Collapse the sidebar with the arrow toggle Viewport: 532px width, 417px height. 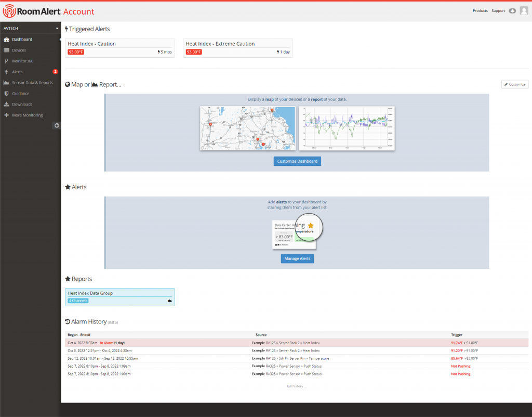click(57, 125)
